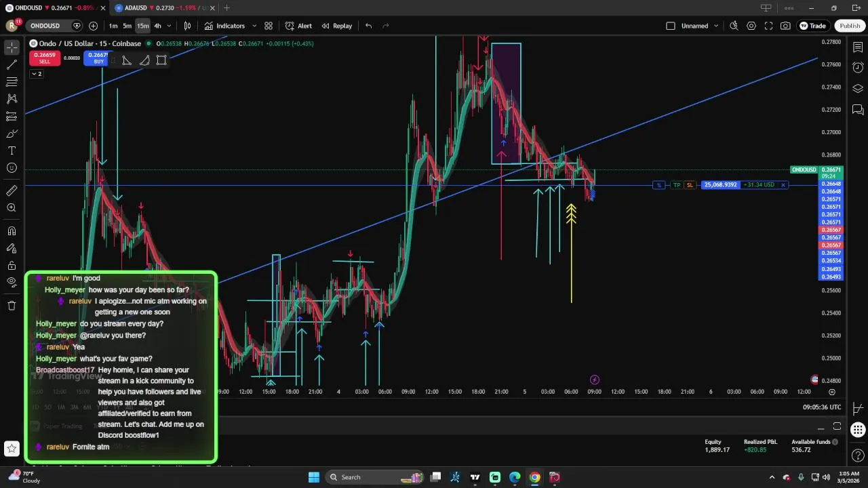This screenshot has height=488, width=868.
Task: Open the forecasting and measurement tools
Action: click(x=12, y=117)
